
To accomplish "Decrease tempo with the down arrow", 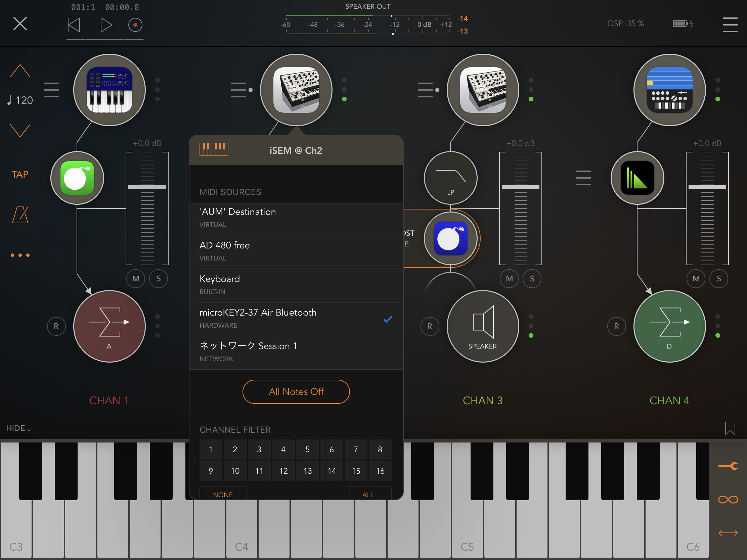I will (x=20, y=131).
